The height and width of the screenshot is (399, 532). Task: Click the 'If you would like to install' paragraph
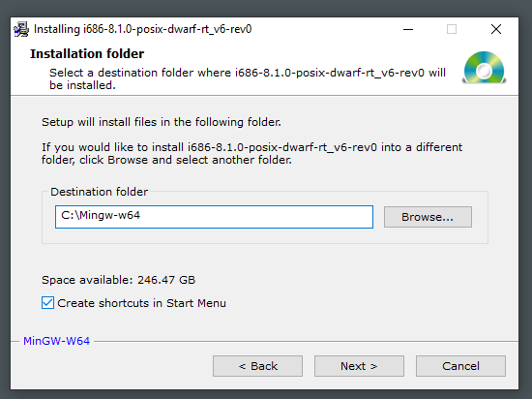click(251, 153)
